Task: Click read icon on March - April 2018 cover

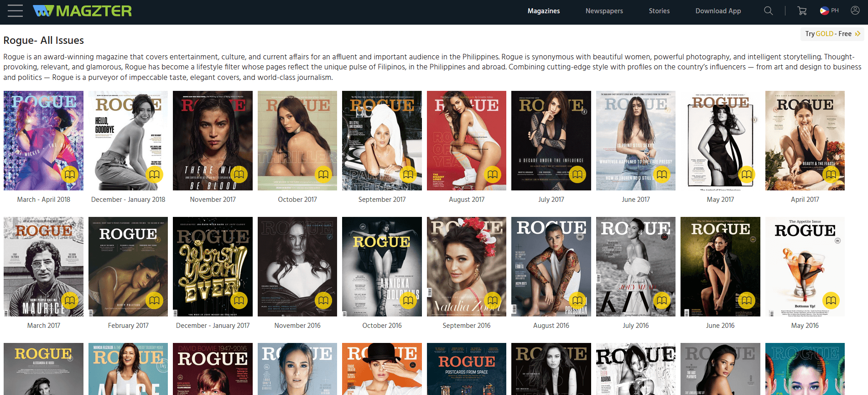Action: 70,174
